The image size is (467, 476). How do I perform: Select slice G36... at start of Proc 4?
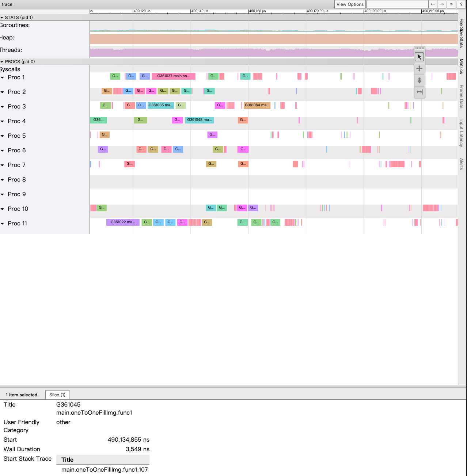[98, 120]
